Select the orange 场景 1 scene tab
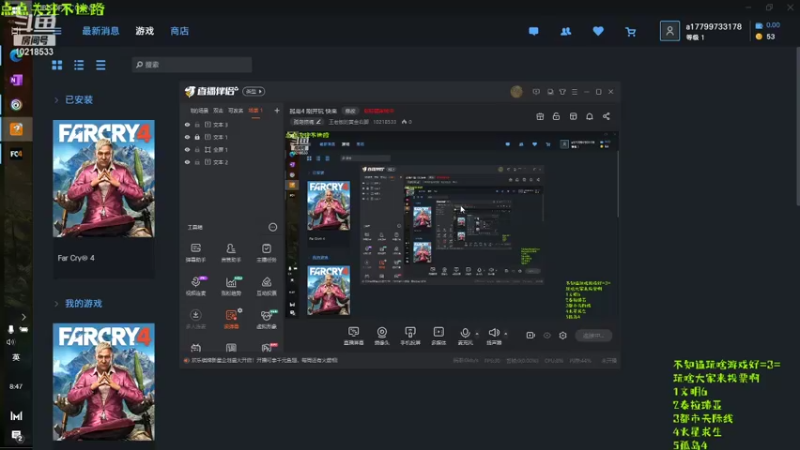This screenshot has height=450, width=800. click(255, 110)
